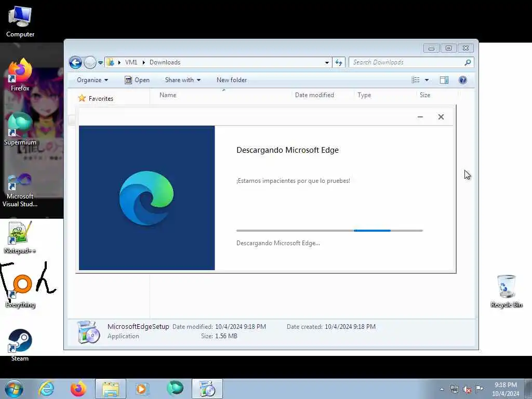Switch to the Edge setup installer taskbar item
This screenshot has width=532, height=399.
click(x=207, y=389)
